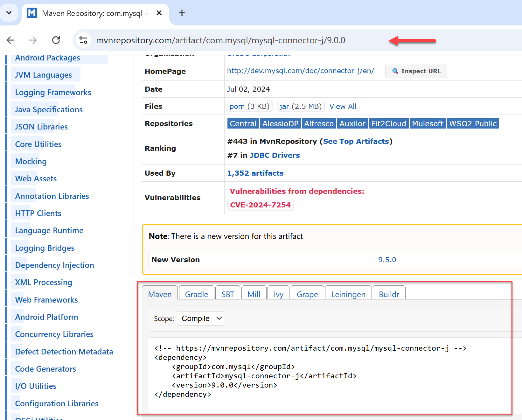Open JSON Libraries category in sidebar

click(x=41, y=127)
